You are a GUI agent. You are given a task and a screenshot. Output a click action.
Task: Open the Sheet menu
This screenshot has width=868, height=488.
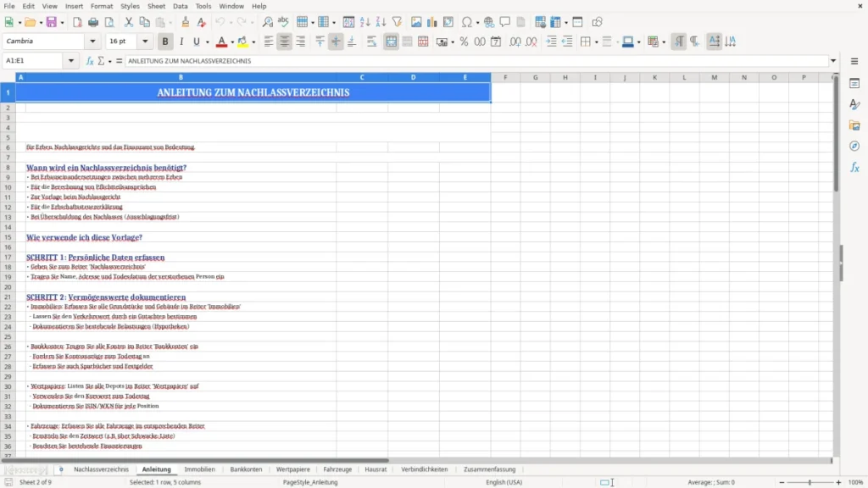pyautogui.click(x=156, y=6)
